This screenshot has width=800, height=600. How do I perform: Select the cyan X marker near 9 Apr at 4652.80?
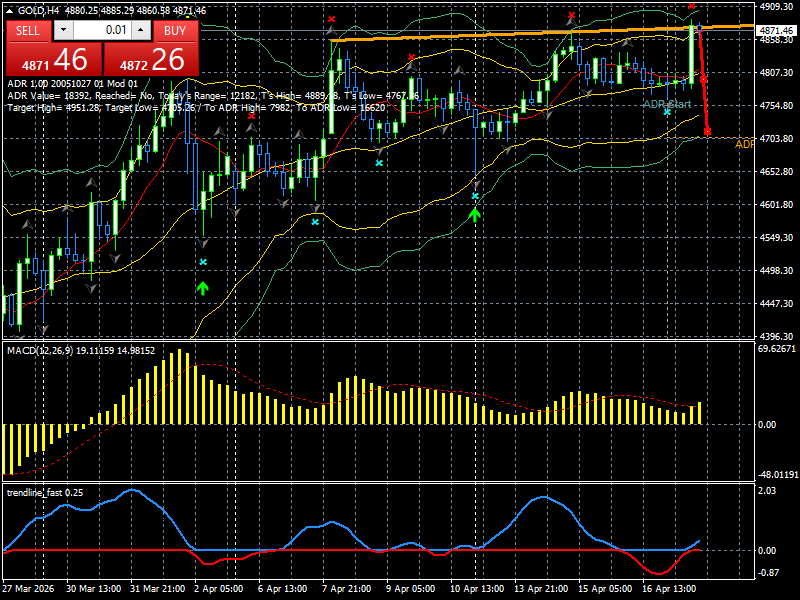379,163
